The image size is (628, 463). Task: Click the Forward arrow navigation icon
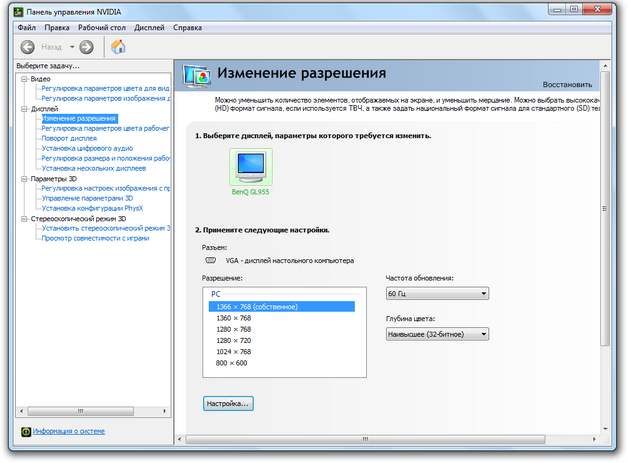click(x=86, y=47)
